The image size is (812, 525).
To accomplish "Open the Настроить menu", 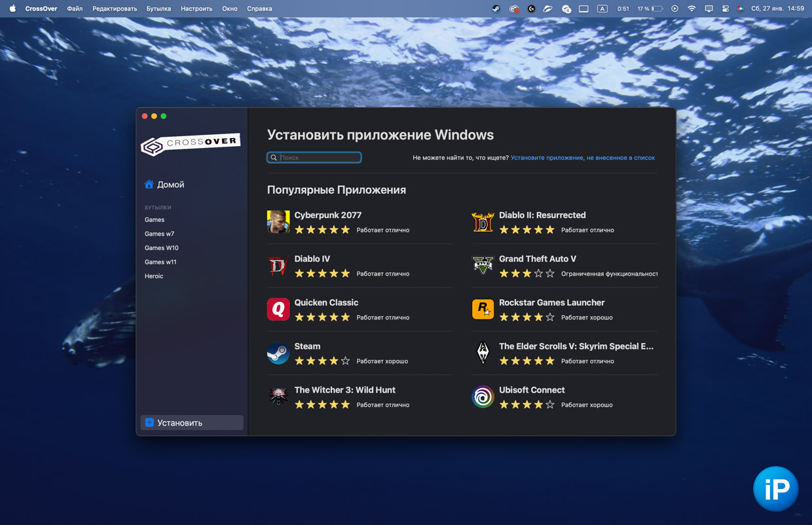I will 196,9.
